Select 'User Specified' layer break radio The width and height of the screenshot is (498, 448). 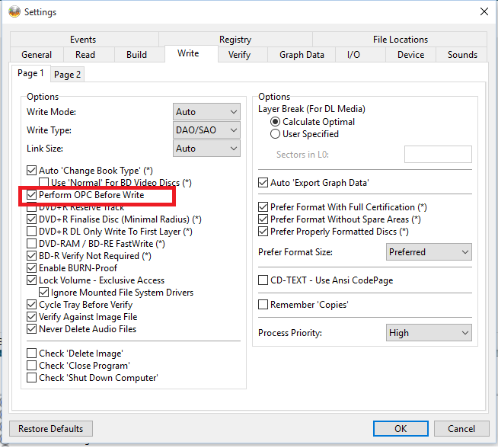276,134
